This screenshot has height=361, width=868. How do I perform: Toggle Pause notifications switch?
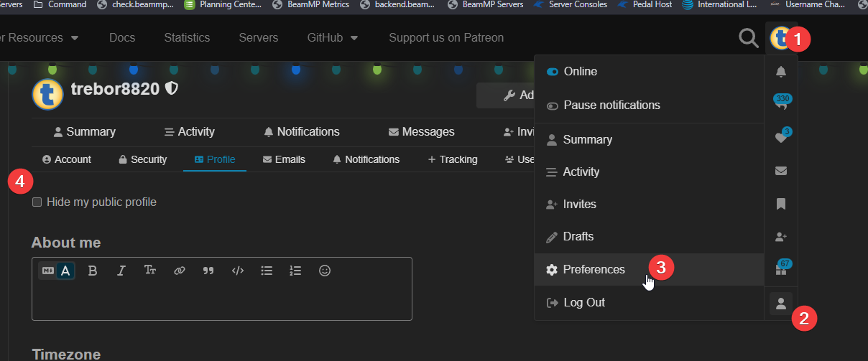coord(553,106)
